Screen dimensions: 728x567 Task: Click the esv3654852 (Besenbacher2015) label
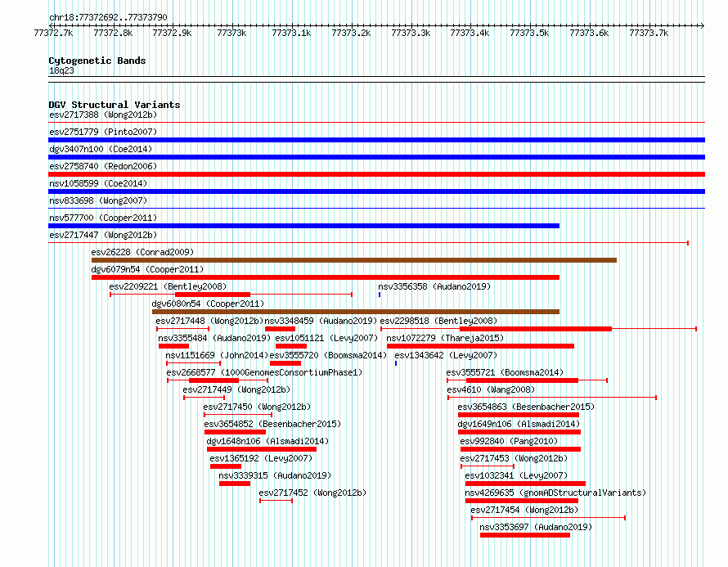[272, 424]
